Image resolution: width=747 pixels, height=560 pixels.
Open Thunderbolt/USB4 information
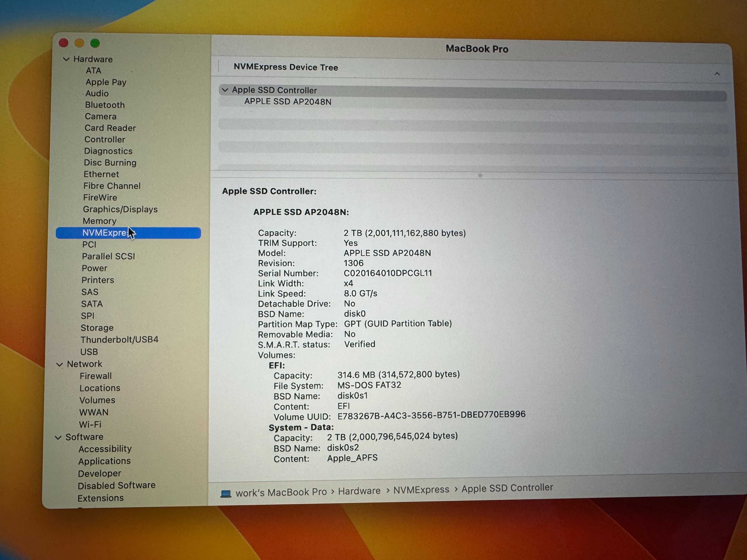click(119, 340)
